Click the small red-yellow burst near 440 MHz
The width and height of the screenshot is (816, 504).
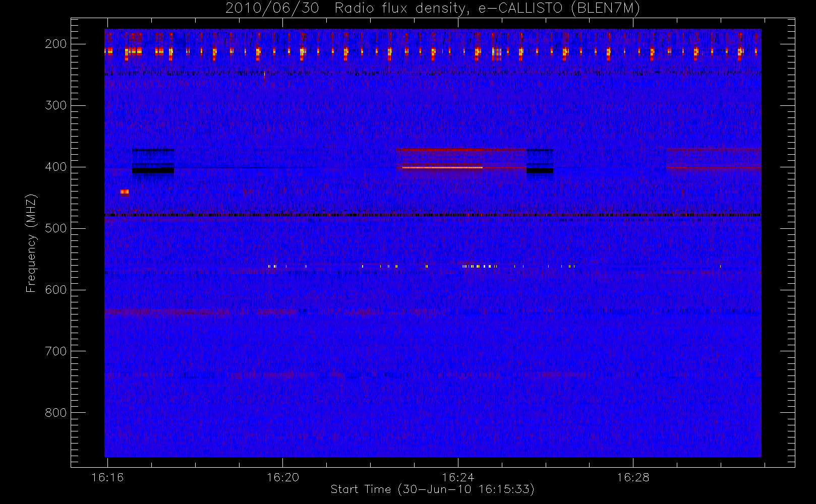pyautogui.click(x=125, y=192)
